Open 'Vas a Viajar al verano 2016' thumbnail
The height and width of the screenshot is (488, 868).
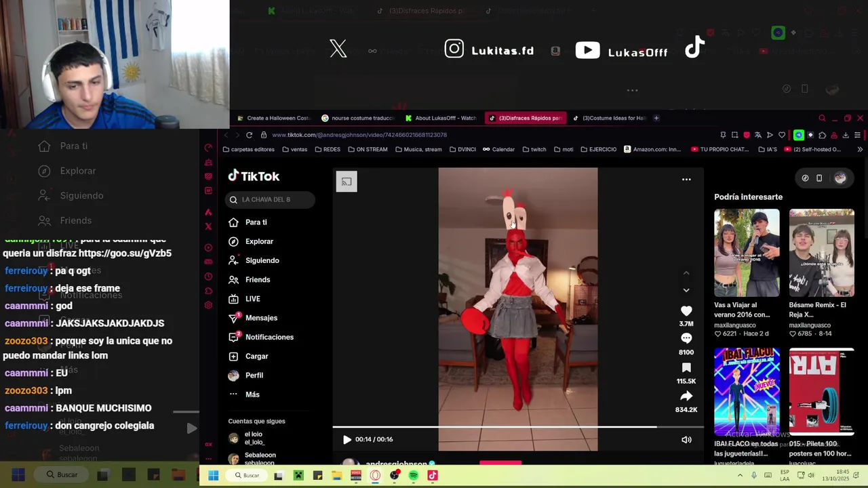click(x=747, y=253)
